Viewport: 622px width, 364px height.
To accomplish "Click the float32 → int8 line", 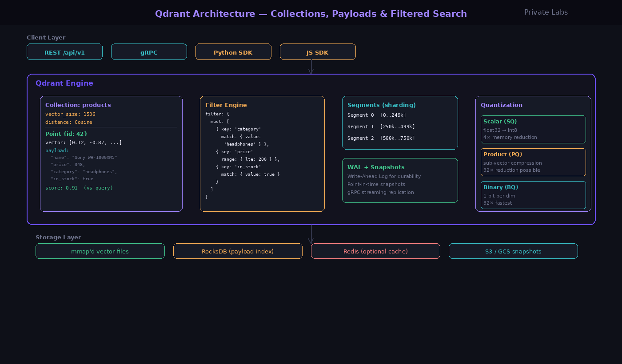I will (x=500, y=130).
